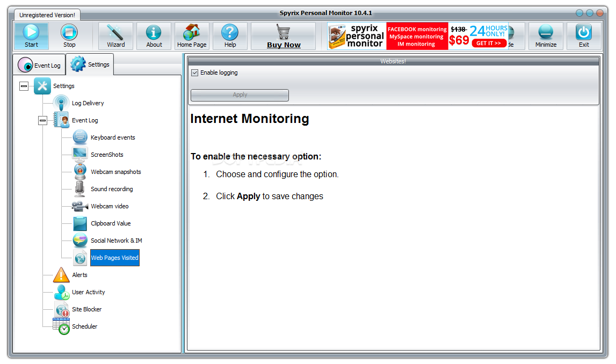
Task: Stop monitoring with the Stop button
Action: click(69, 36)
